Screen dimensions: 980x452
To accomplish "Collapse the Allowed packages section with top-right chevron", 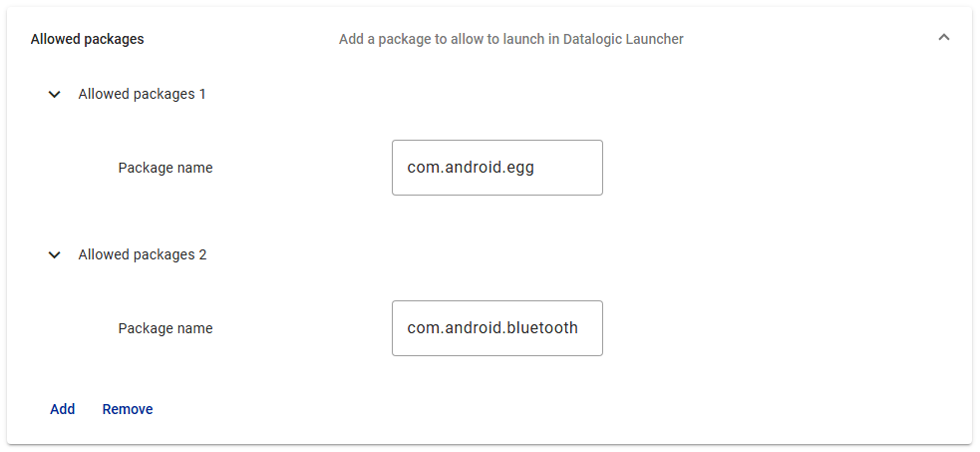I will click(944, 38).
